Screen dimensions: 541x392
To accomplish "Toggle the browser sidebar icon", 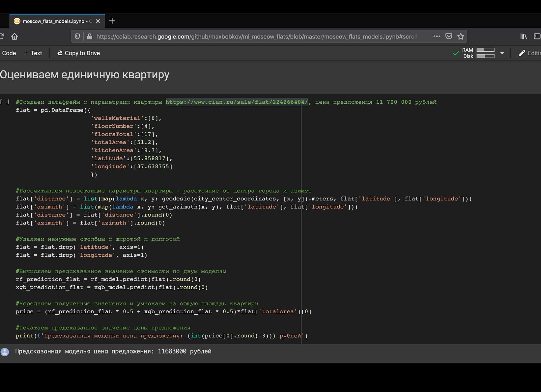I will (x=537, y=37).
